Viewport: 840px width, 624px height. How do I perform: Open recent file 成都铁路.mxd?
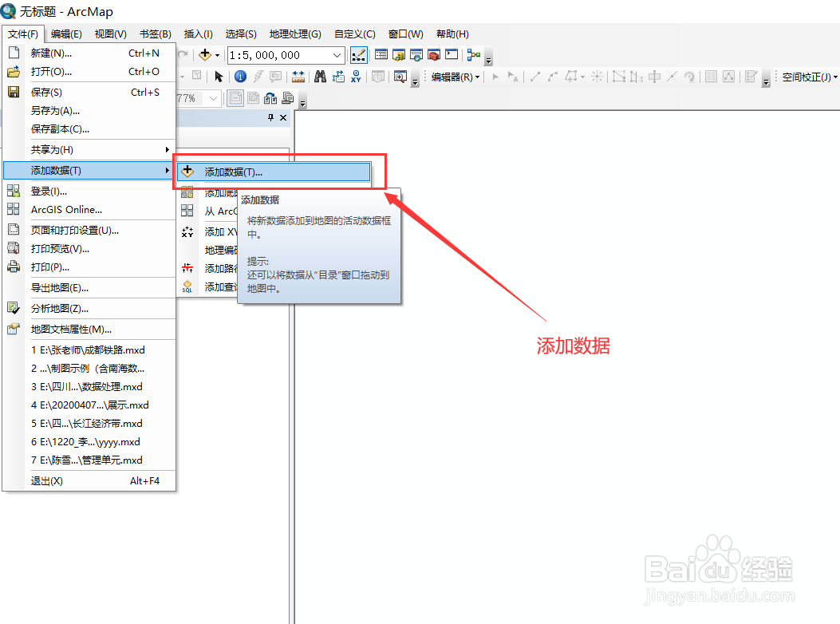[89, 350]
